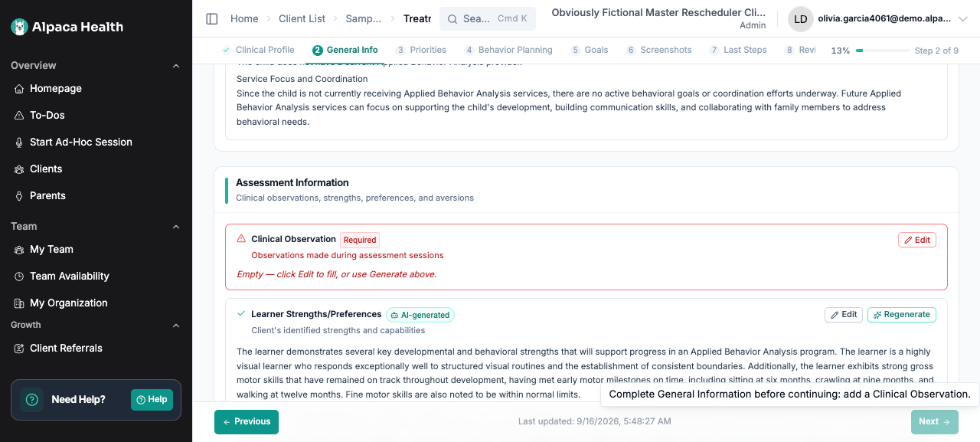Collapse the Overview section
The image size is (980, 442).
point(176,66)
